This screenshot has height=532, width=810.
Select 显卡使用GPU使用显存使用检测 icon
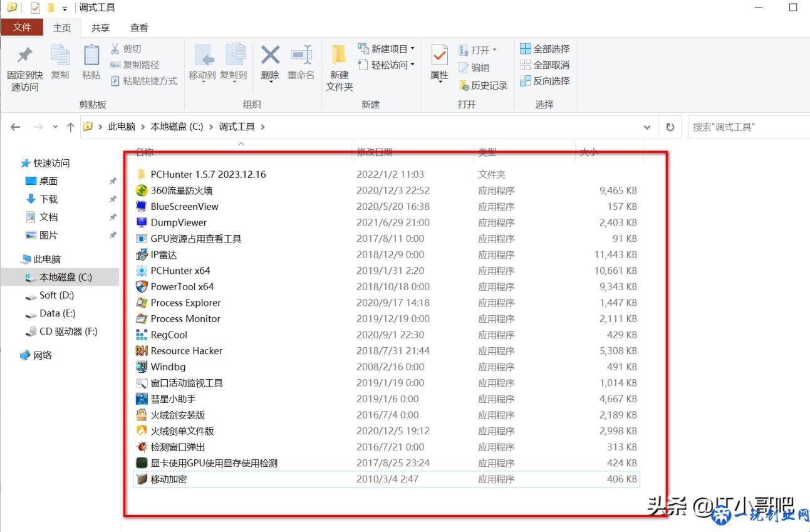142,463
